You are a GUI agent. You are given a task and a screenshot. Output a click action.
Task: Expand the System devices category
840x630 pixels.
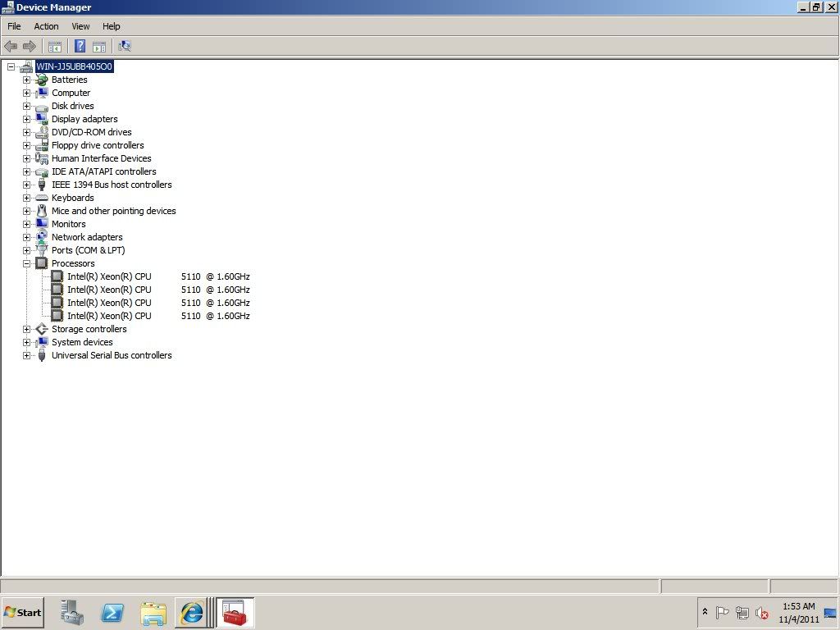coord(26,342)
